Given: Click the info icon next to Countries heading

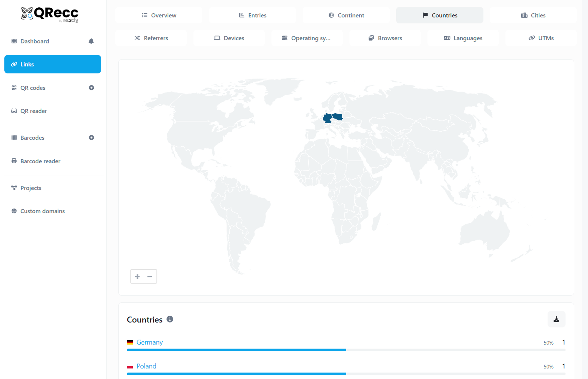Looking at the screenshot, I should pos(170,319).
